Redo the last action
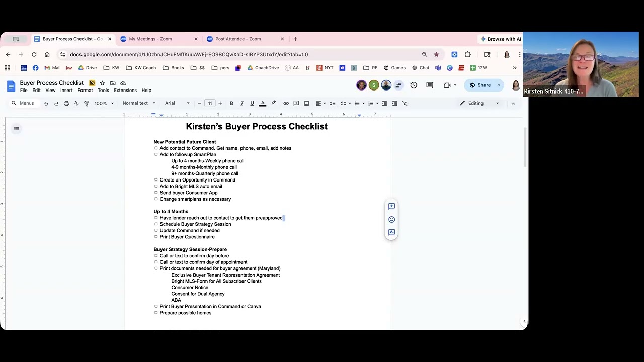This screenshot has width=644, height=362. click(56, 103)
